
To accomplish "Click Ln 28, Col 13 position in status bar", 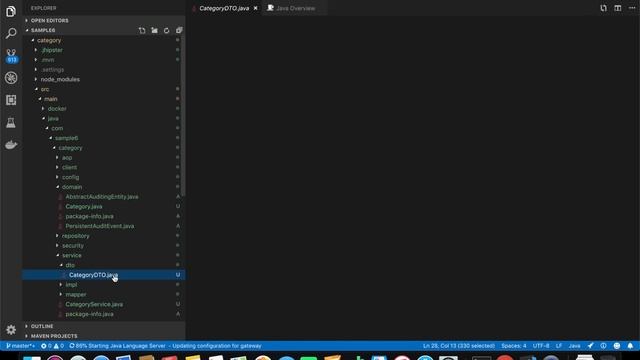I will coord(459,346).
